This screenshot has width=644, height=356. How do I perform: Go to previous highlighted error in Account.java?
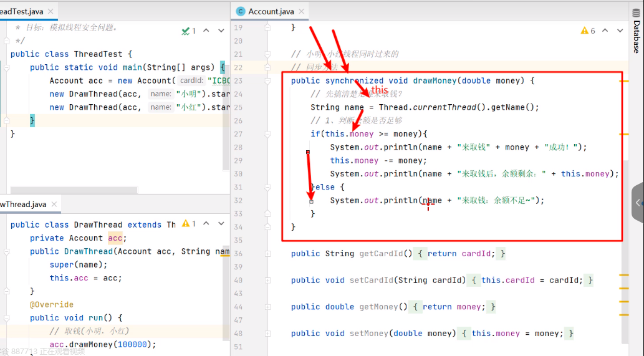605,31
